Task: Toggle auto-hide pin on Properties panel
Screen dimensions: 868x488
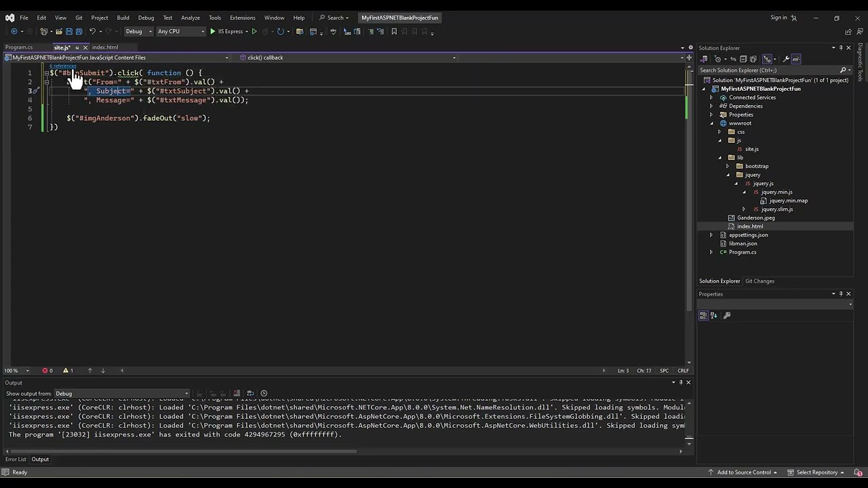Action: (x=841, y=294)
